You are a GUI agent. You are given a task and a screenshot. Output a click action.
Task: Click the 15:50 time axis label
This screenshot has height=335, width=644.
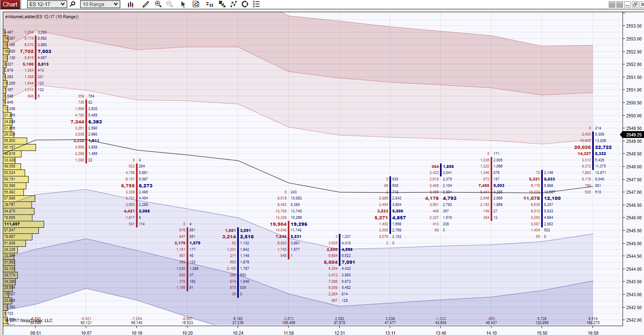(542, 333)
